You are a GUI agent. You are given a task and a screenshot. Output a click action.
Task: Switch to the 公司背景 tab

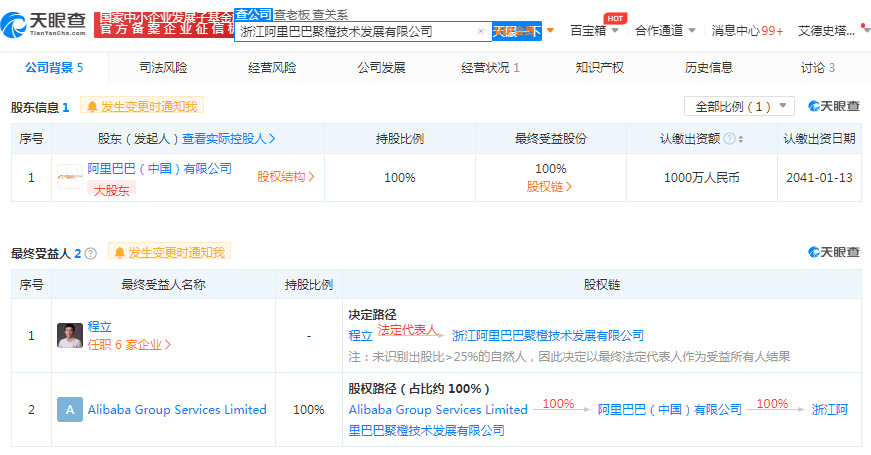(x=54, y=68)
